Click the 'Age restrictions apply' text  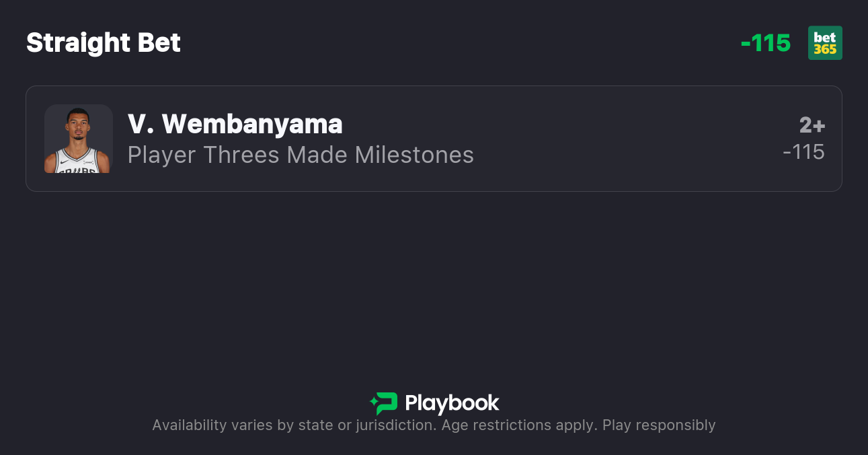click(x=519, y=425)
